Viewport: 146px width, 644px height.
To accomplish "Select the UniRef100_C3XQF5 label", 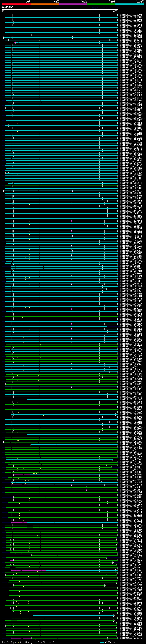I will (131, 103).
